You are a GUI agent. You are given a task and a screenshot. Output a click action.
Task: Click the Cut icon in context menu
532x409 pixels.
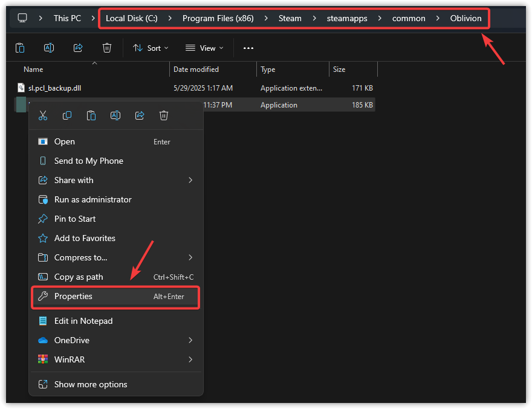(43, 115)
